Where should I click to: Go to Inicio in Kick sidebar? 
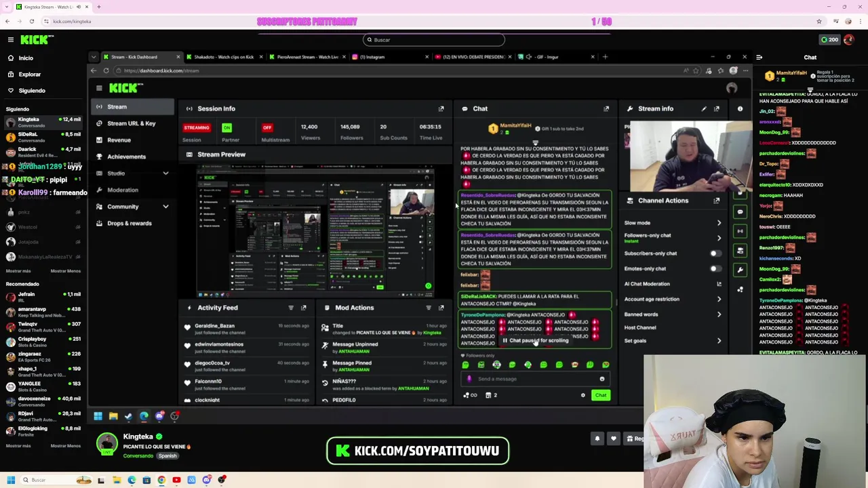pyautogui.click(x=26, y=58)
